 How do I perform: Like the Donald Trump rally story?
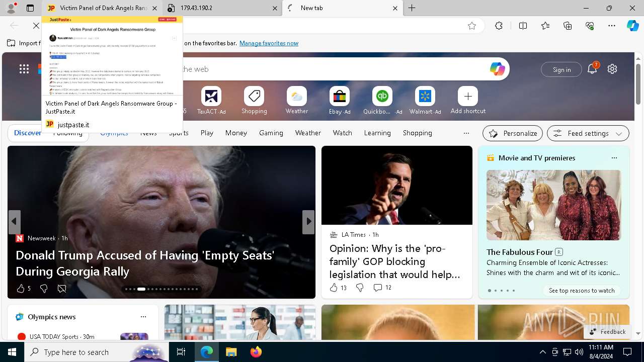(21, 288)
